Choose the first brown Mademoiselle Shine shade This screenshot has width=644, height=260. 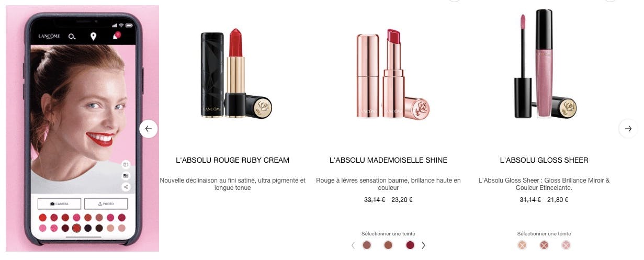[367, 245]
